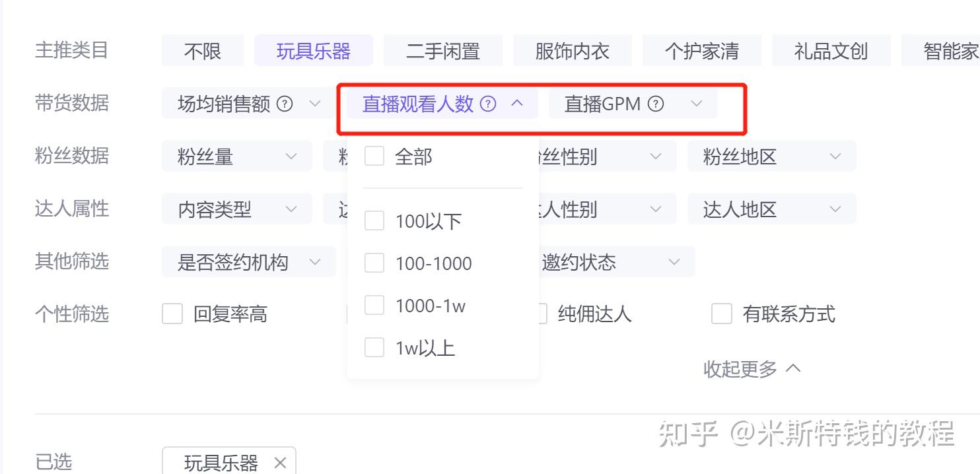Enable the 1w以上 checkbox
980x474 pixels.
click(374, 348)
